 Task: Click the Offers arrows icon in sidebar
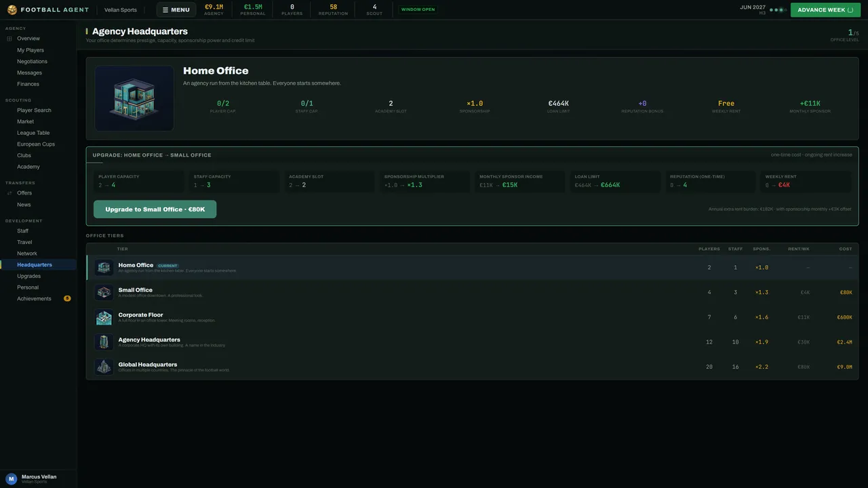(x=9, y=193)
